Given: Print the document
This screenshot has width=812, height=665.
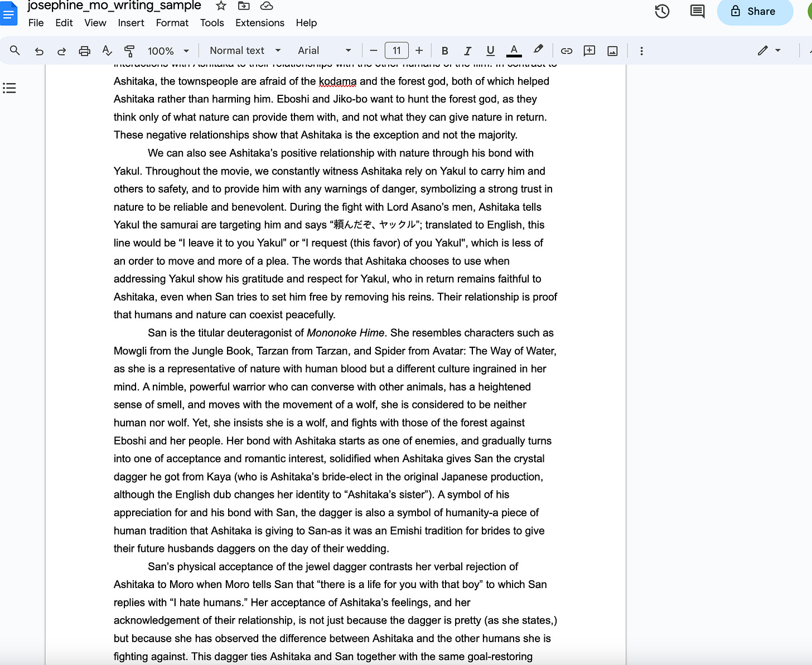Looking at the screenshot, I should (84, 51).
